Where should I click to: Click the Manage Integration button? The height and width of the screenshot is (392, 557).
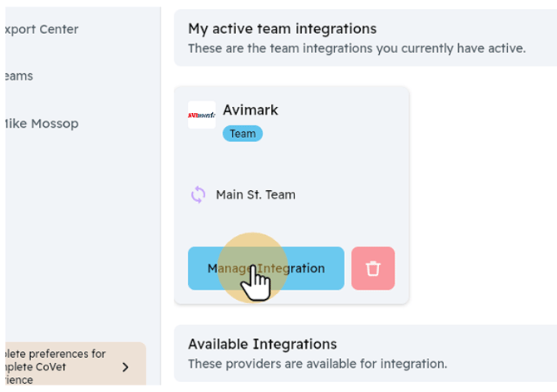(265, 268)
